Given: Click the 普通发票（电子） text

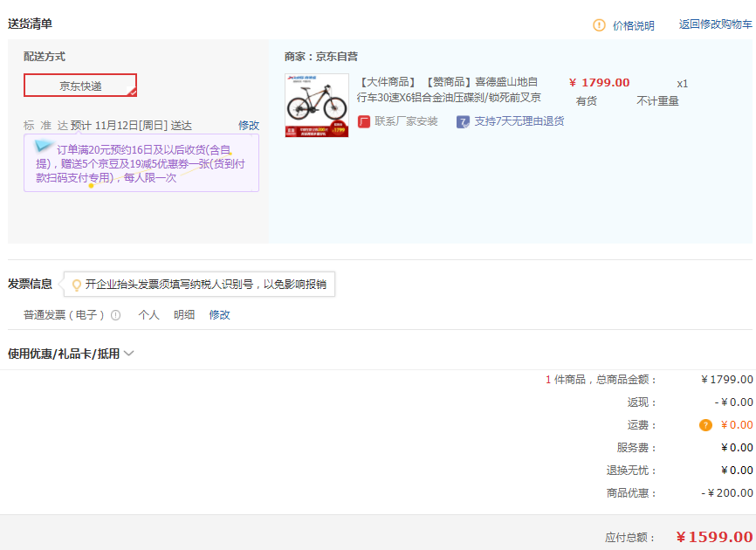Looking at the screenshot, I should [64, 315].
